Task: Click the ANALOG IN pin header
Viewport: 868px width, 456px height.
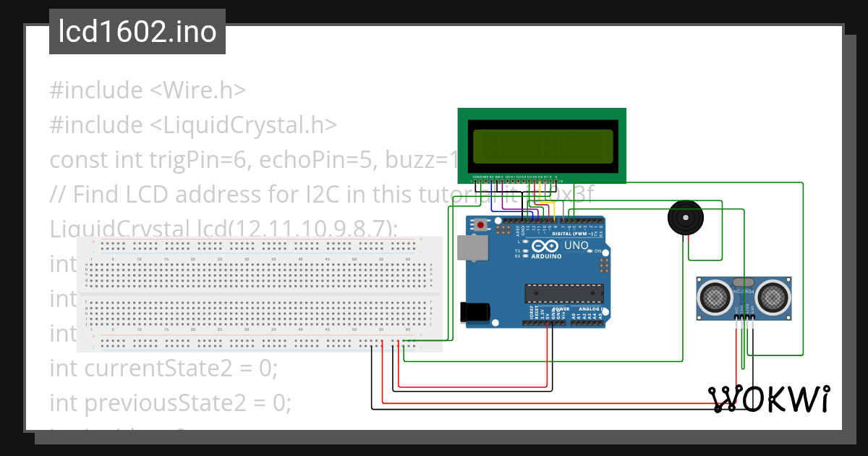Action: click(586, 321)
